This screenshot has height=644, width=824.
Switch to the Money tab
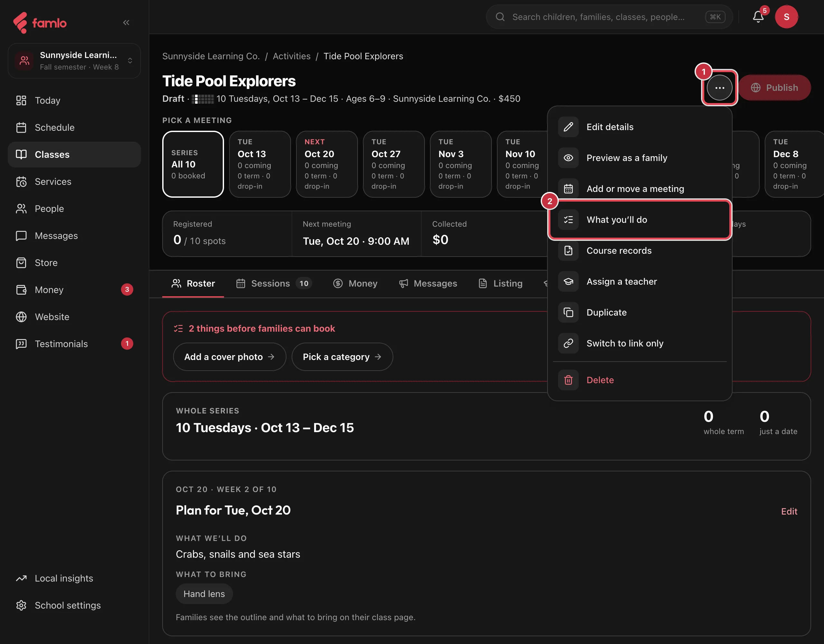tap(355, 283)
